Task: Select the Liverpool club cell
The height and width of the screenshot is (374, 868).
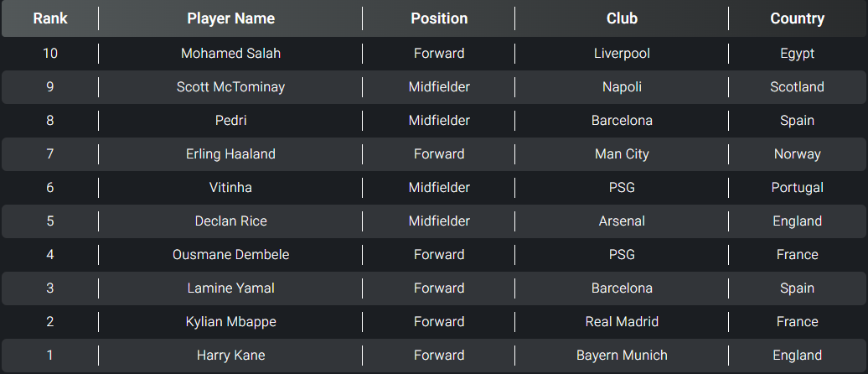Action: (x=622, y=54)
